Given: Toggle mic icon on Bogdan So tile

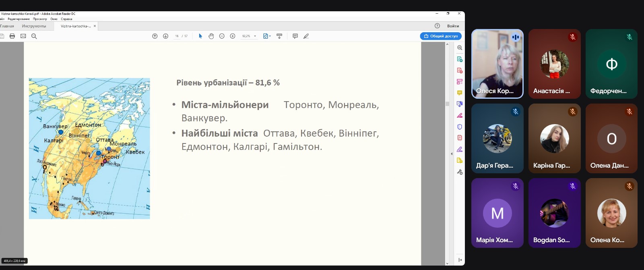Looking at the screenshot, I should [x=572, y=186].
